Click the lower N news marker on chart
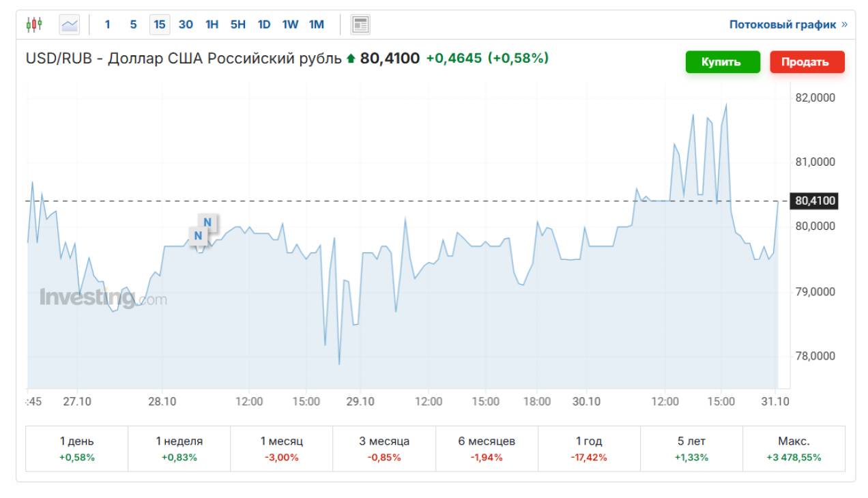 coord(198,236)
